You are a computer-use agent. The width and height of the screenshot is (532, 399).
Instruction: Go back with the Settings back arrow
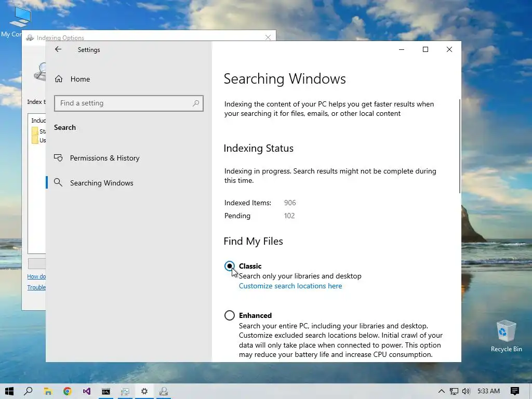(x=58, y=49)
